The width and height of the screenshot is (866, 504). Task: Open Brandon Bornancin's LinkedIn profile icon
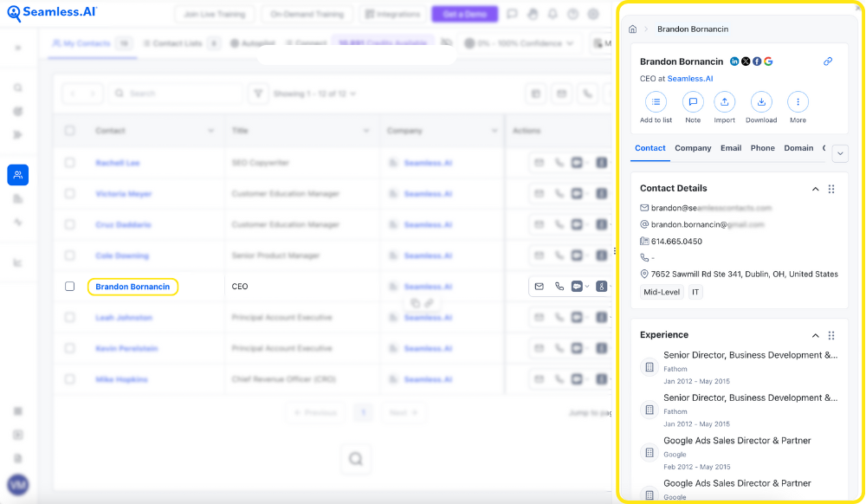(x=734, y=61)
